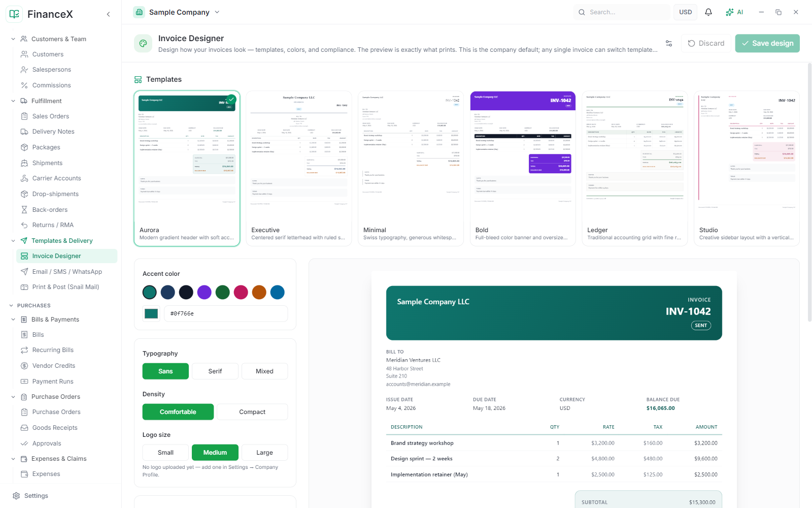Click the Sample Company building icon
The width and height of the screenshot is (812, 508).
point(139,12)
